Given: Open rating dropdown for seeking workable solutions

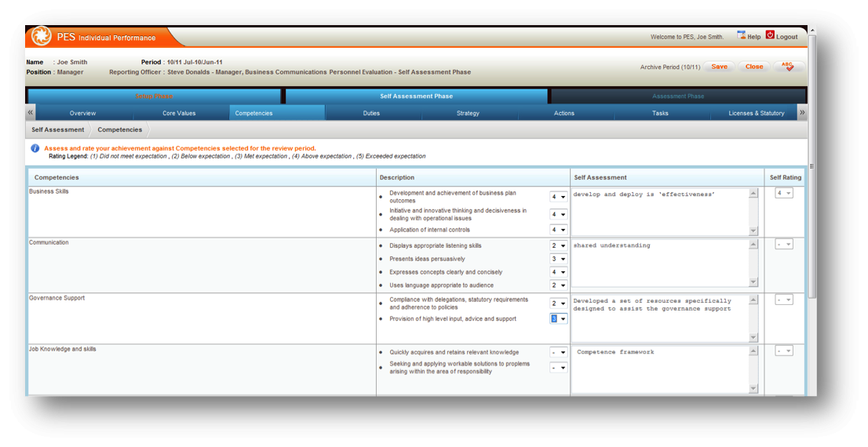Looking at the screenshot, I should point(558,368).
